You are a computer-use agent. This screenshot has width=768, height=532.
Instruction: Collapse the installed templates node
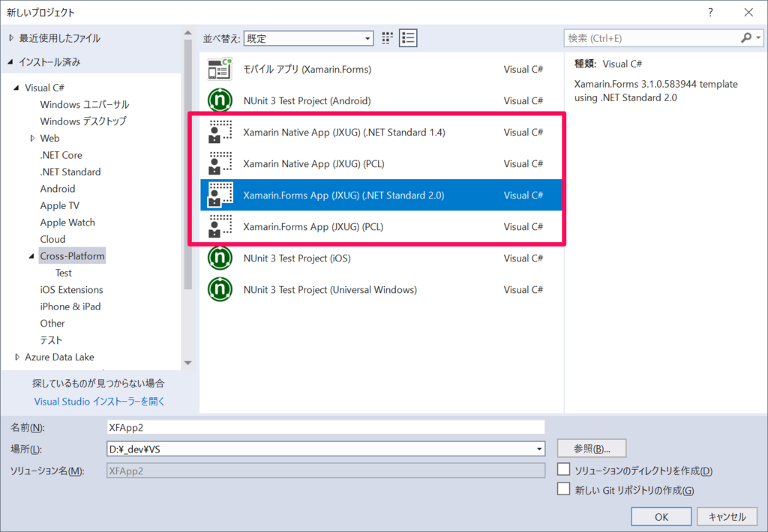point(10,61)
